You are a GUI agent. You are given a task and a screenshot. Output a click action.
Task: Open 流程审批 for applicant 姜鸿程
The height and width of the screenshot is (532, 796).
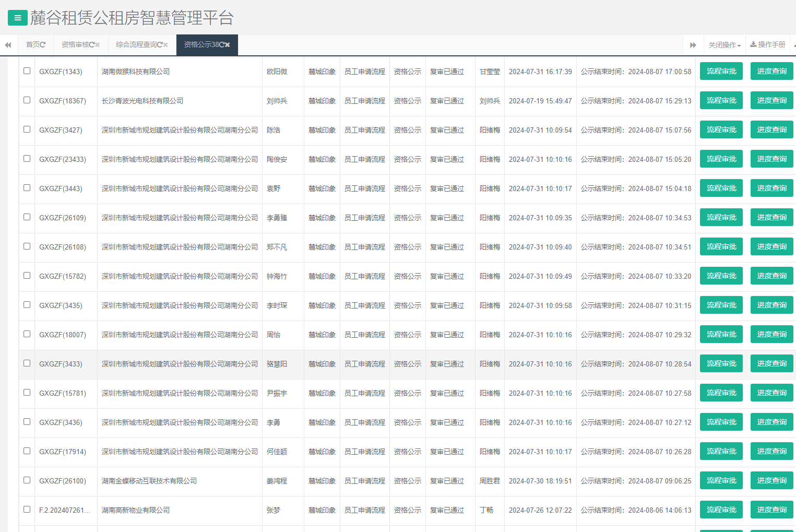pyautogui.click(x=721, y=481)
